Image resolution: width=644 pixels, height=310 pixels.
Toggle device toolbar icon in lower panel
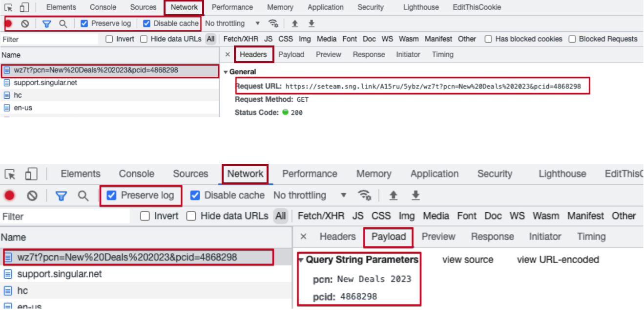click(x=31, y=174)
